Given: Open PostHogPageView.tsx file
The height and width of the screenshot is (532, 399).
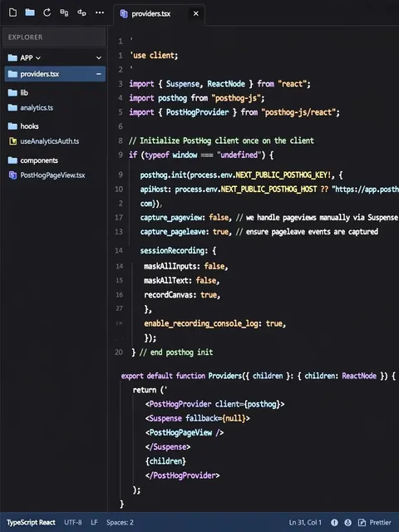Looking at the screenshot, I should [x=52, y=175].
